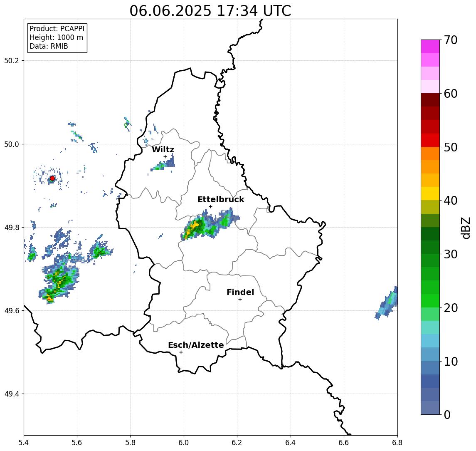Click the longitude 5.8 axis tick label
476x451 pixels.
click(130, 443)
